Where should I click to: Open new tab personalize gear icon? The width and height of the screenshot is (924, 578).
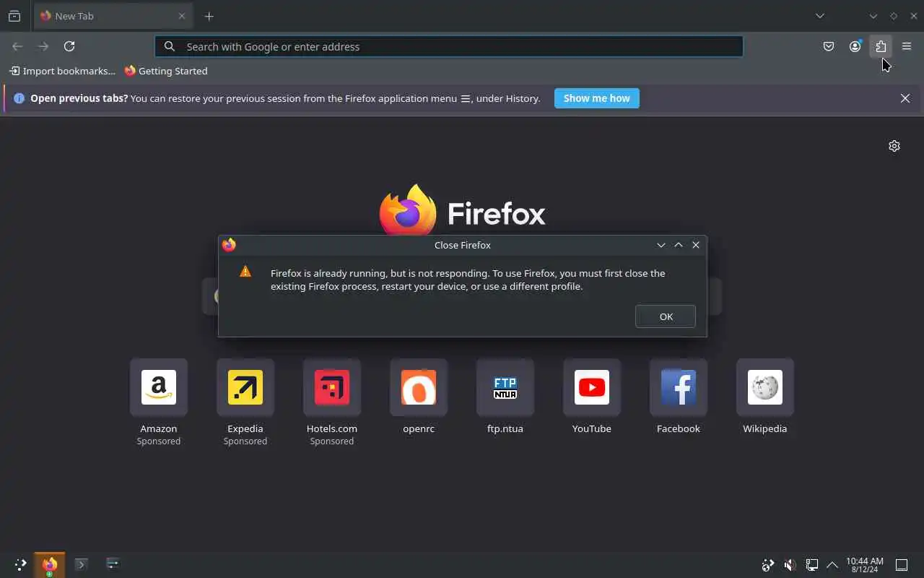894,146
